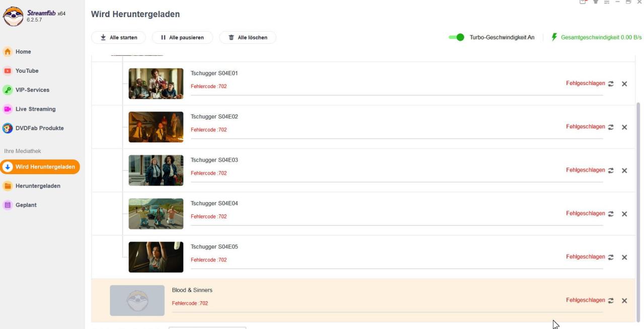Select the title text Tschugger S04E04

(x=214, y=203)
